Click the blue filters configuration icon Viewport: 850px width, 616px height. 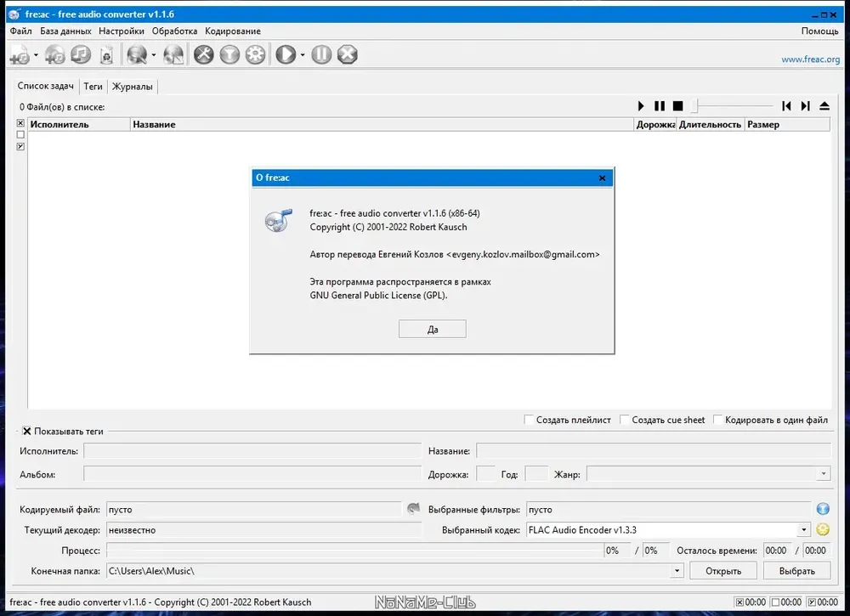[x=823, y=508]
